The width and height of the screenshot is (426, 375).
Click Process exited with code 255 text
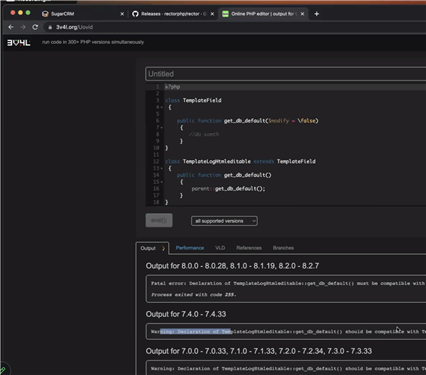click(x=193, y=295)
